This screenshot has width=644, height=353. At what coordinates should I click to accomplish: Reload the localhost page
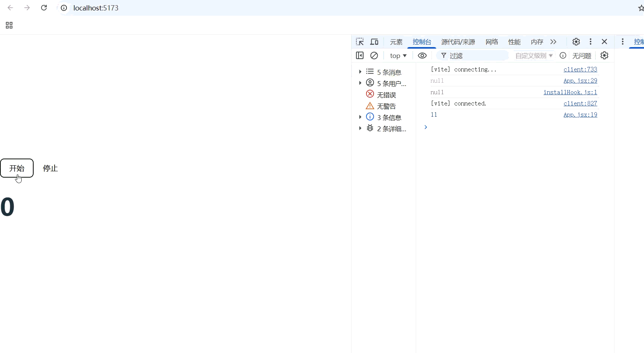click(44, 8)
